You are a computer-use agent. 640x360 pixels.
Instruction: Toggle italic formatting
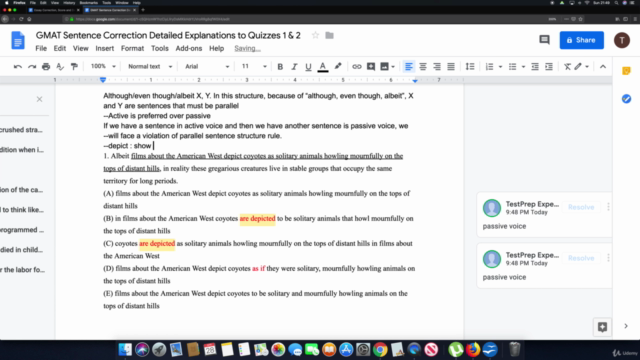[x=294, y=67]
